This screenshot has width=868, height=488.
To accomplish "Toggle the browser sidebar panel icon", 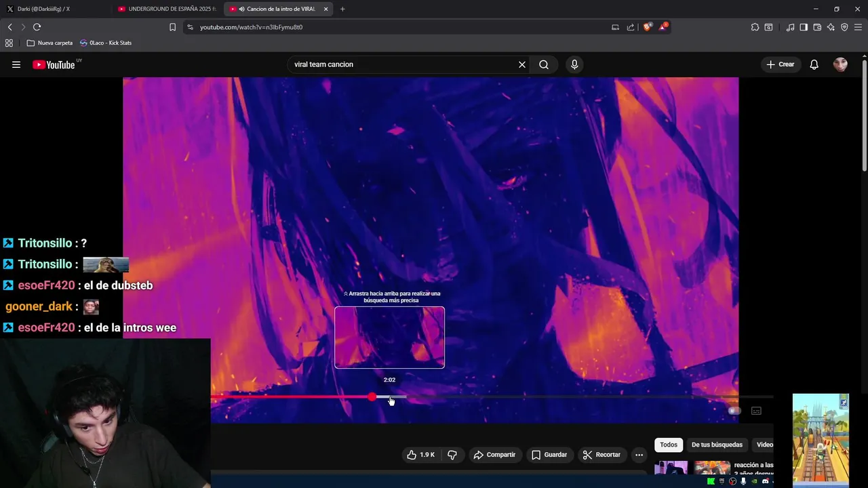I will tap(804, 27).
